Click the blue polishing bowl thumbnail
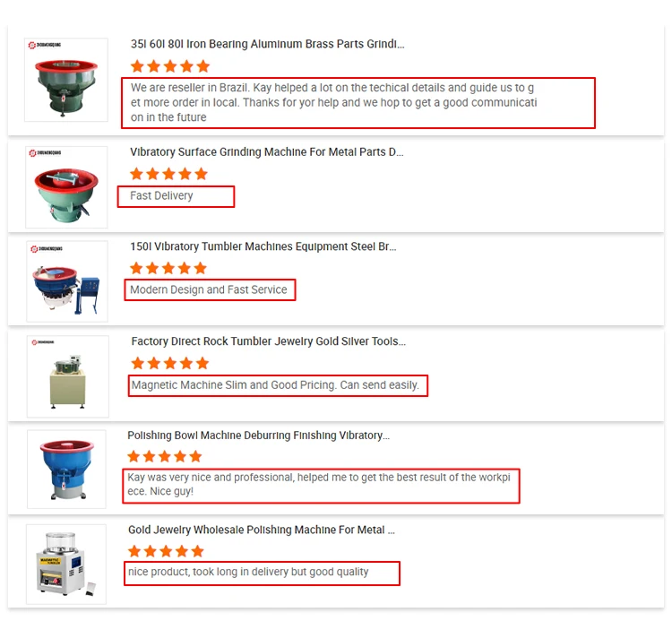The image size is (672, 621). (x=66, y=470)
